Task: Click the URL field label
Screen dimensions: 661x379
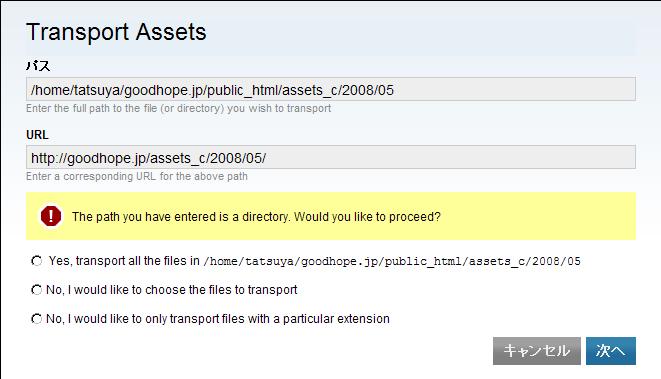Action: (37, 135)
